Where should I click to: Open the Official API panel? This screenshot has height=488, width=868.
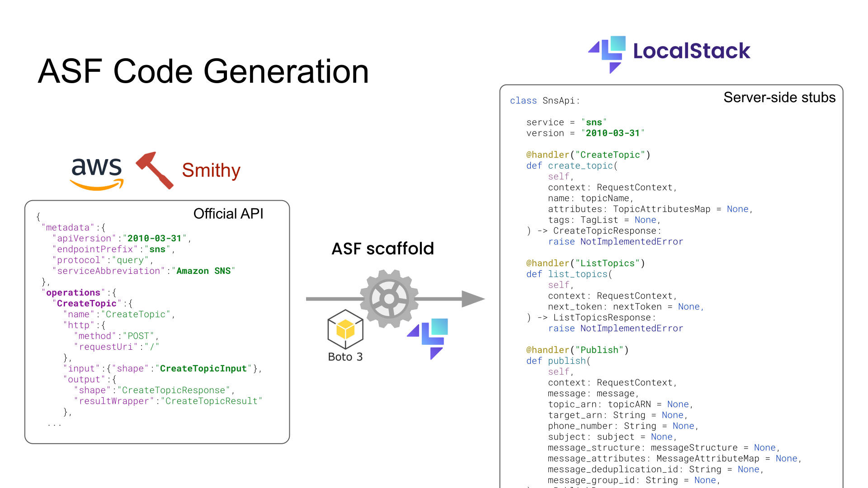point(228,213)
